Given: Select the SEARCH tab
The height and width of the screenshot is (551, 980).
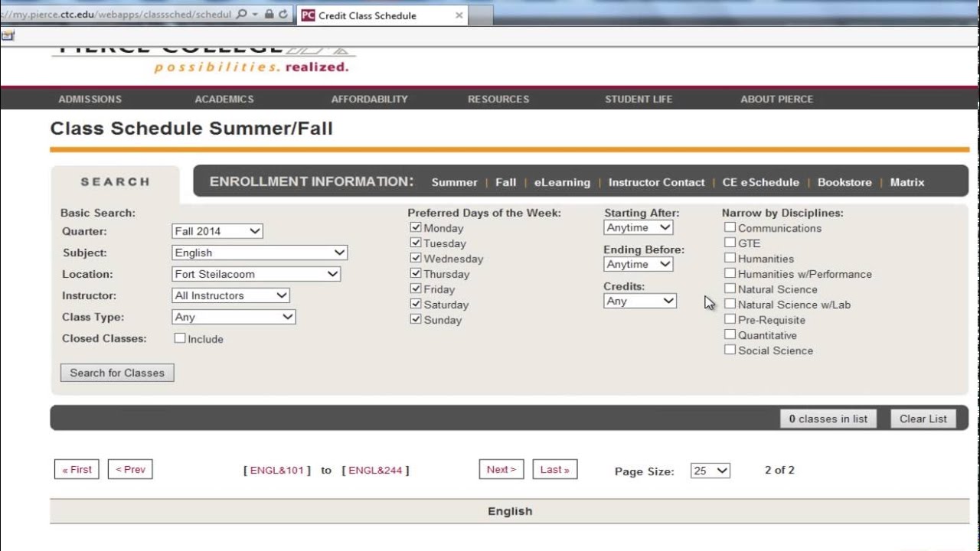Looking at the screenshot, I should coord(116,181).
